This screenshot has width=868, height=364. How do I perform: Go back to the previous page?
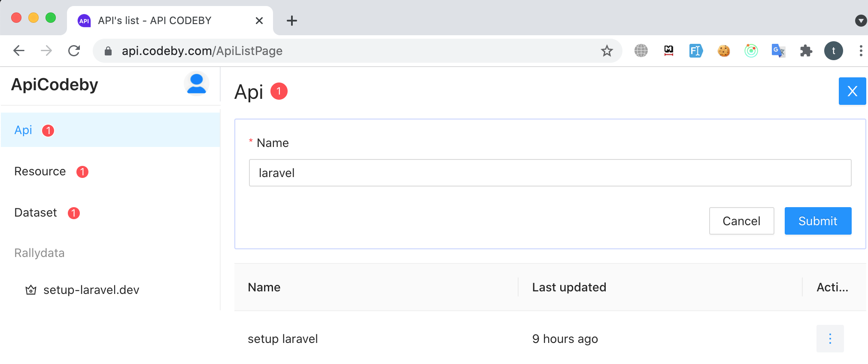(19, 51)
